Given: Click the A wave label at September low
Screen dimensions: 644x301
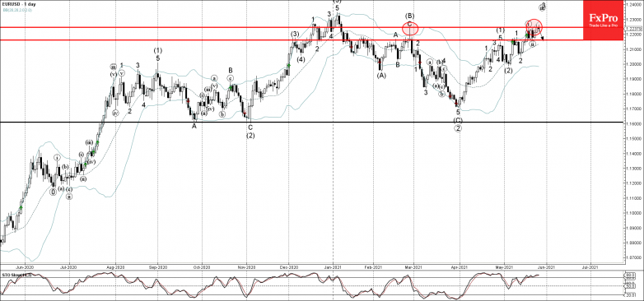Looking at the screenshot, I should [194, 127].
